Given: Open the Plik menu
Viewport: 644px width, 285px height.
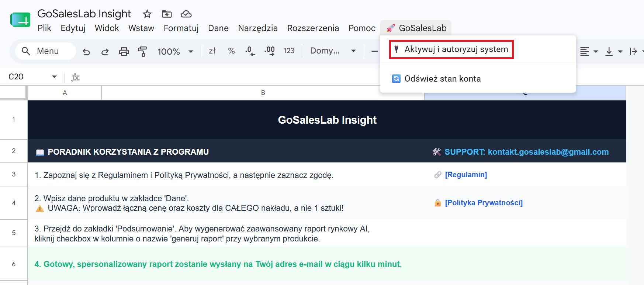Looking at the screenshot, I should click(44, 28).
